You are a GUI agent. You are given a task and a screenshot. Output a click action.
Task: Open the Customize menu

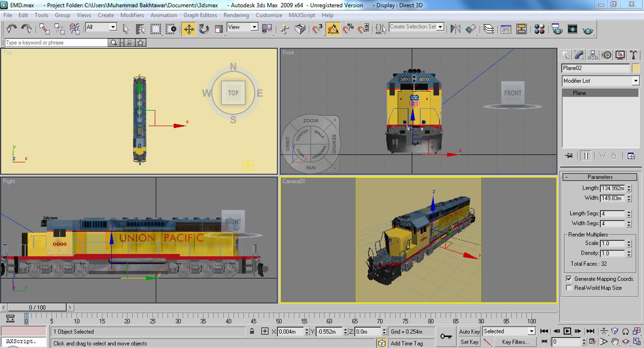click(x=269, y=15)
